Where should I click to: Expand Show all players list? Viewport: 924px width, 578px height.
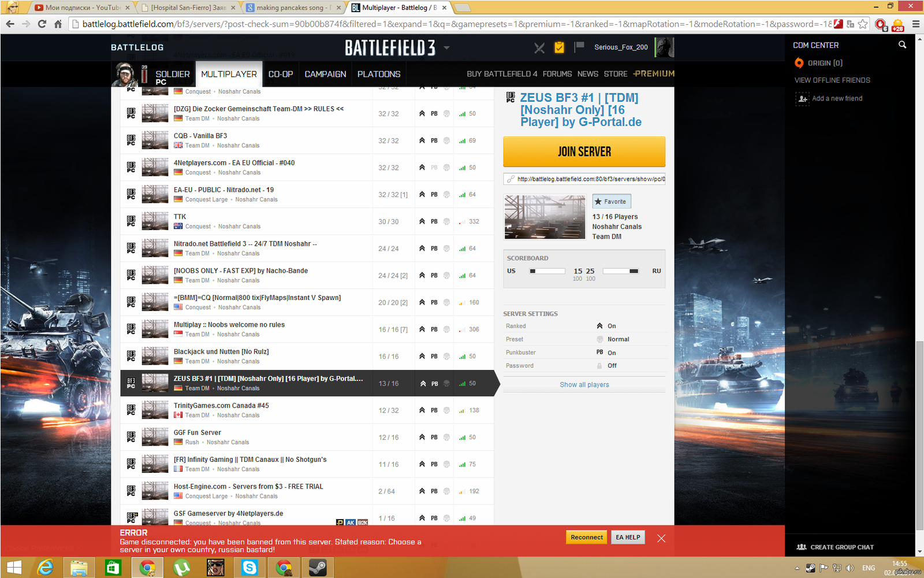tap(584, 385)
